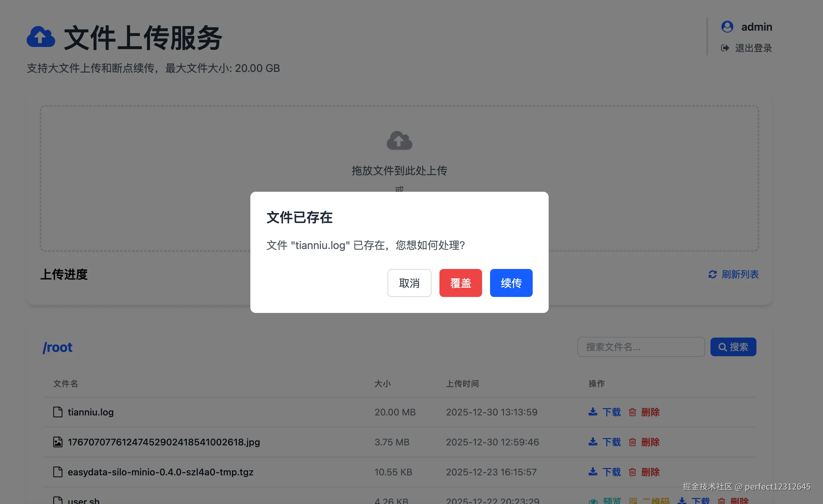Download the .jpg file via its 下载 link
This screenshot has width=823, height=504.
click(x=605, y=442)
